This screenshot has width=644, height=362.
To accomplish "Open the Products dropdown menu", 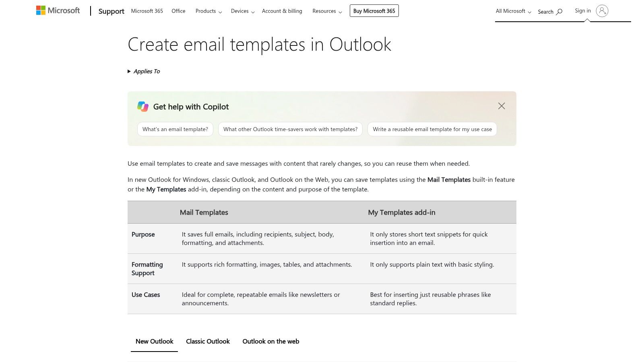I will [208, 11].
